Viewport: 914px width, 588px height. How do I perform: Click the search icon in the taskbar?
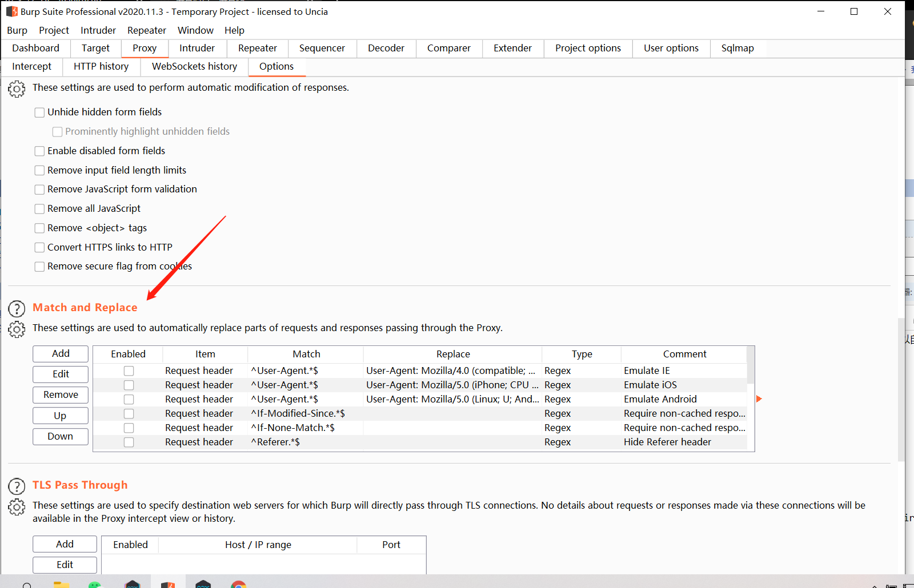tap(27, 585)
